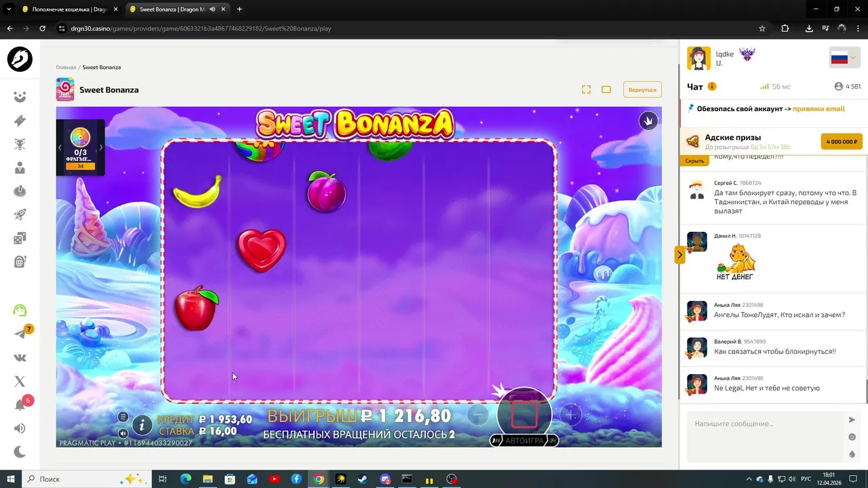Mute site sound via sidebar speaker icon
Image resolution: width=868 pixels, height=488 pixels.
(x=20, y=428)
